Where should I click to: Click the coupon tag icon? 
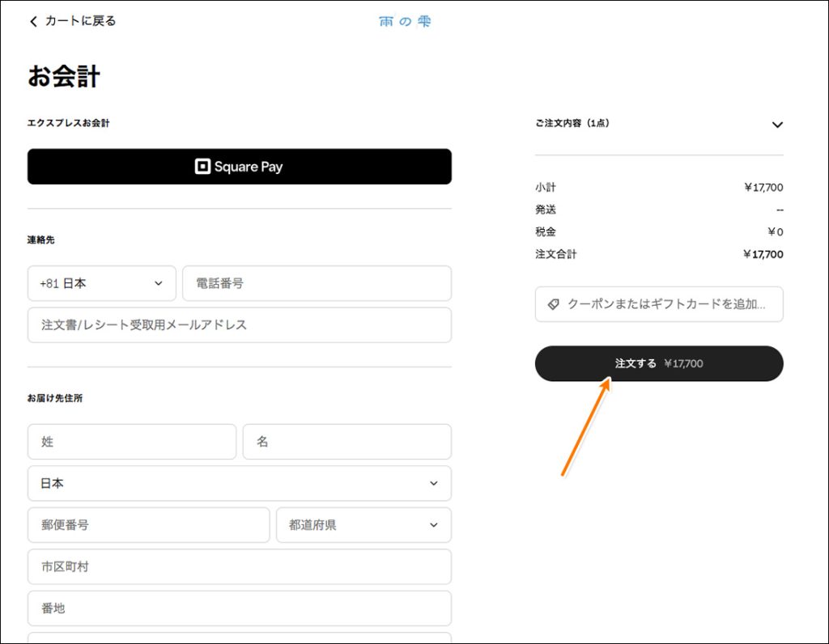pos(554,304)
